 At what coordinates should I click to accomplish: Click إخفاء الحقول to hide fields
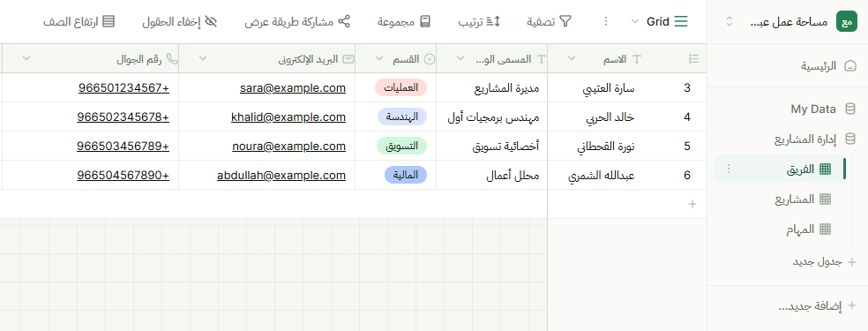tap(179, 21)
